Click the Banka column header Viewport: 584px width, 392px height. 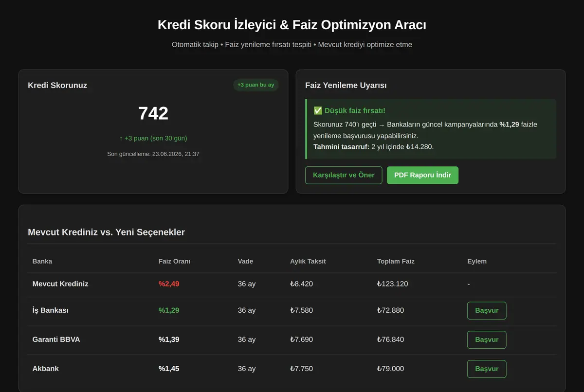[42, 261]
